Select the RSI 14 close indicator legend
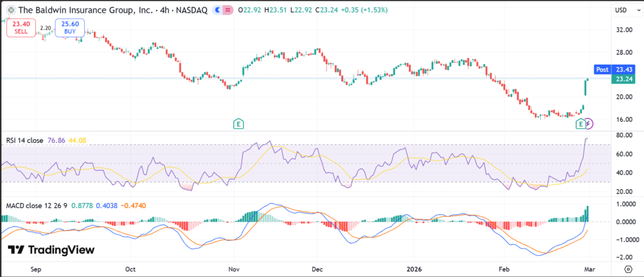The width and height of the screenshot is (644, 277). pos(25,141)
